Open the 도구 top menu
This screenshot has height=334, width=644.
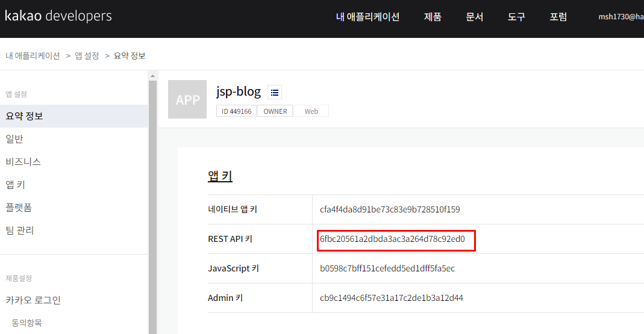click(516, 17)
